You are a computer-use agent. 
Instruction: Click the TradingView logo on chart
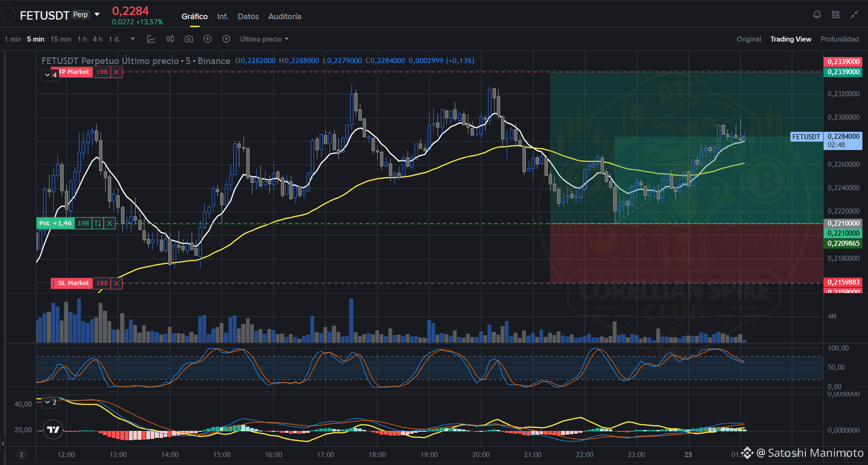53,429
